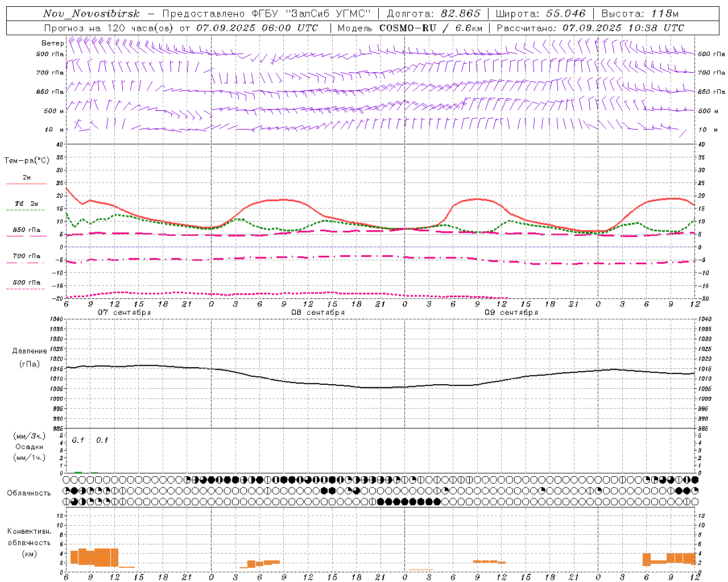Click the 850 гПа temperature legend entry
The image size is (728, 582).
tap(26, 230)
